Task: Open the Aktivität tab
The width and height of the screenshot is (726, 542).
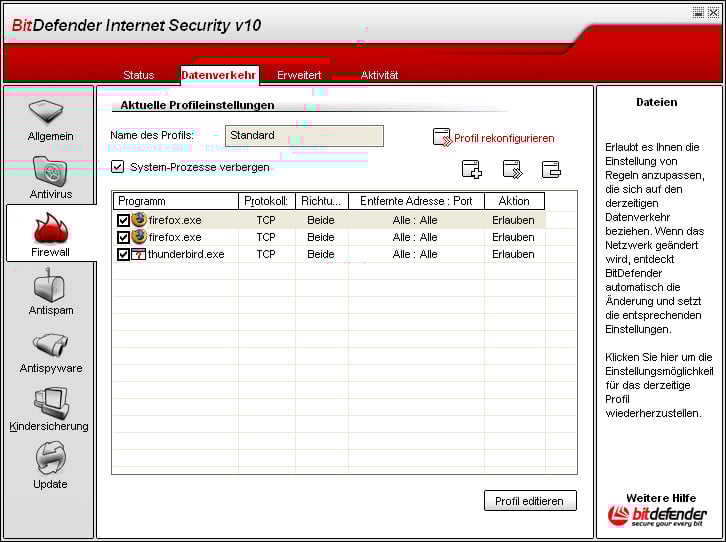Action: coord(379,75)
